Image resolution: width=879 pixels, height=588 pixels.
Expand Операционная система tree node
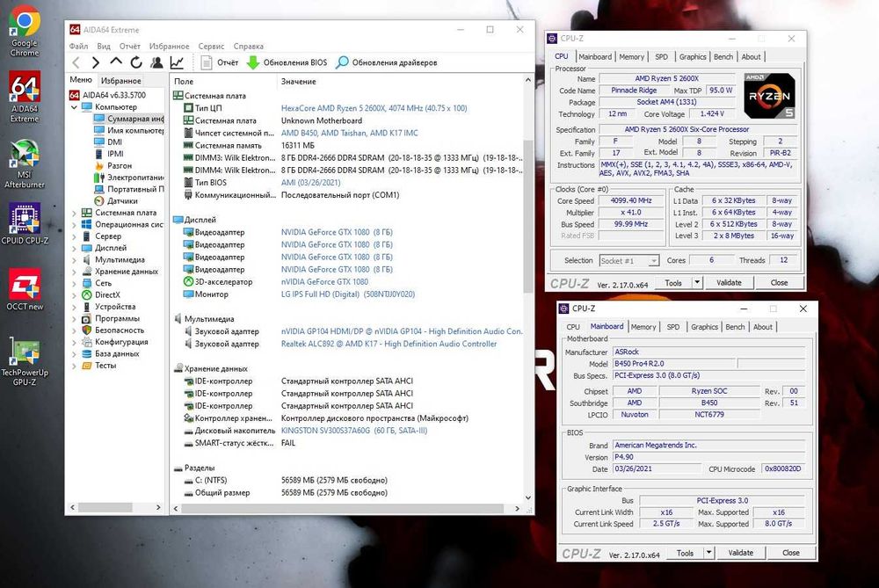[x=74, y=225]
